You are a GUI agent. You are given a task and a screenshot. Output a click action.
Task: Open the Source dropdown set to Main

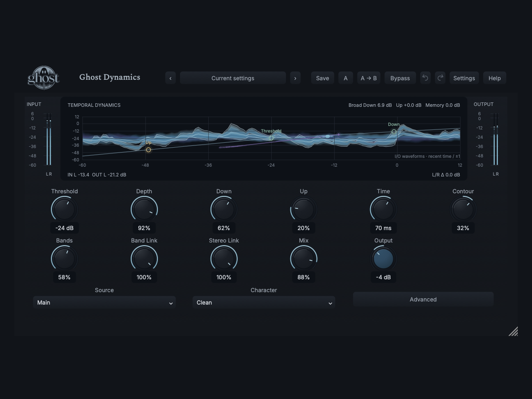104,302
